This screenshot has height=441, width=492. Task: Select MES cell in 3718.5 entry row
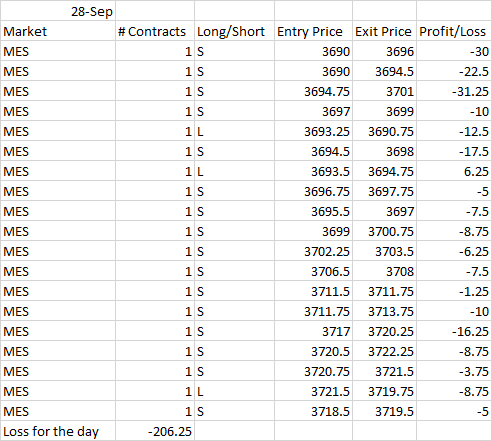coord(58,411)
